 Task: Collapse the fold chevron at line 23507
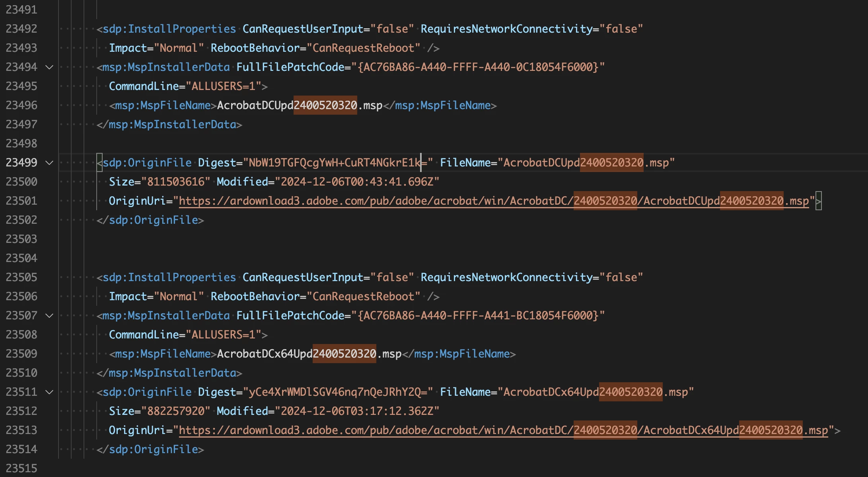click(49, 316)
